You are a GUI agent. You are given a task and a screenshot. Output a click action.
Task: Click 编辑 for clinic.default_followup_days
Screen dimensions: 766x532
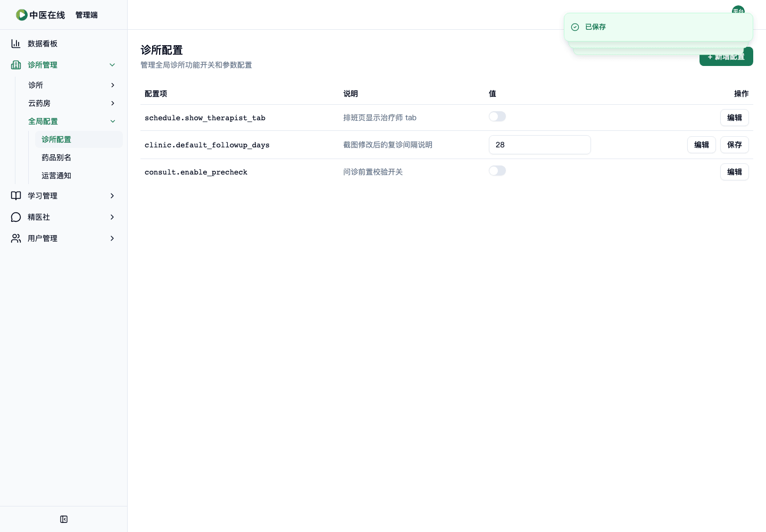tap(701, 145)
